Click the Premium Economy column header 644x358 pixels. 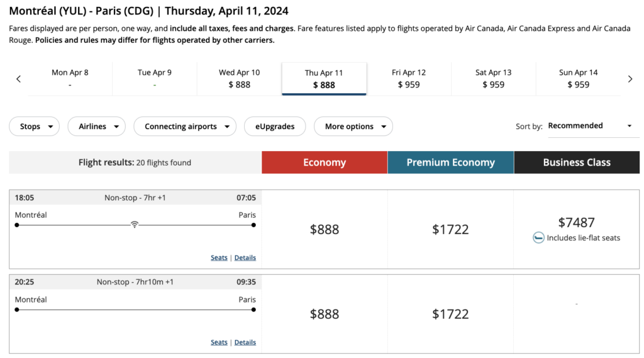tap(450, 162)
